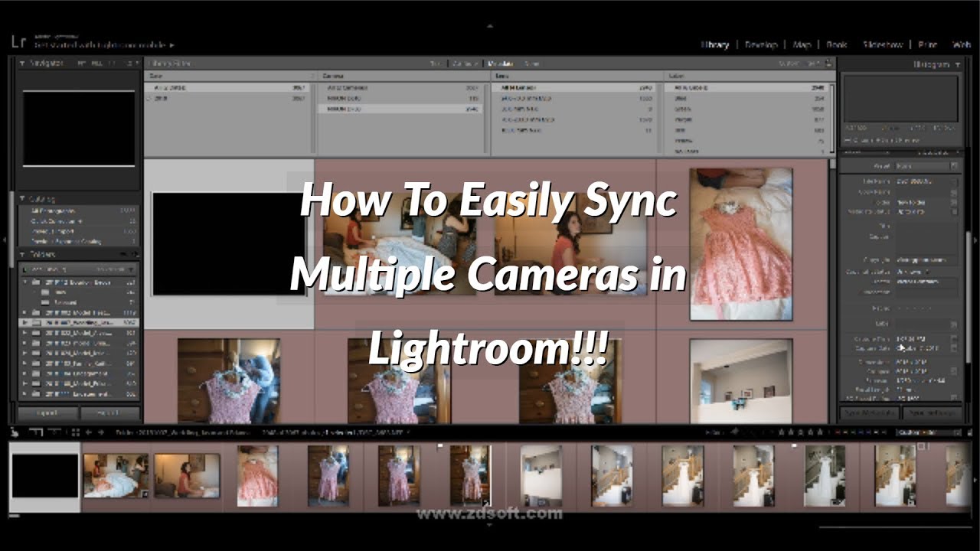Select Quick Collection in Catalog panel
The height and width of the screenshot is (551, 980).
pos(79,221)
